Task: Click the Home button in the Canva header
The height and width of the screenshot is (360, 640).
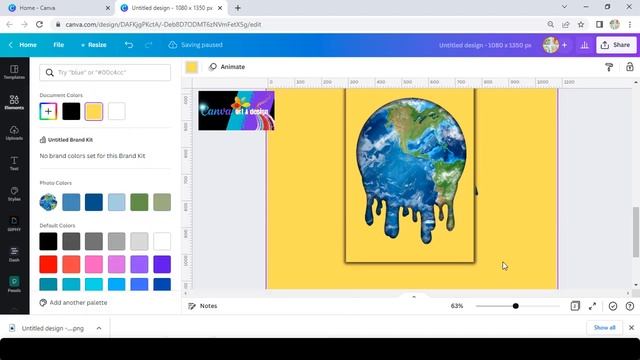Action: (23, 45)
